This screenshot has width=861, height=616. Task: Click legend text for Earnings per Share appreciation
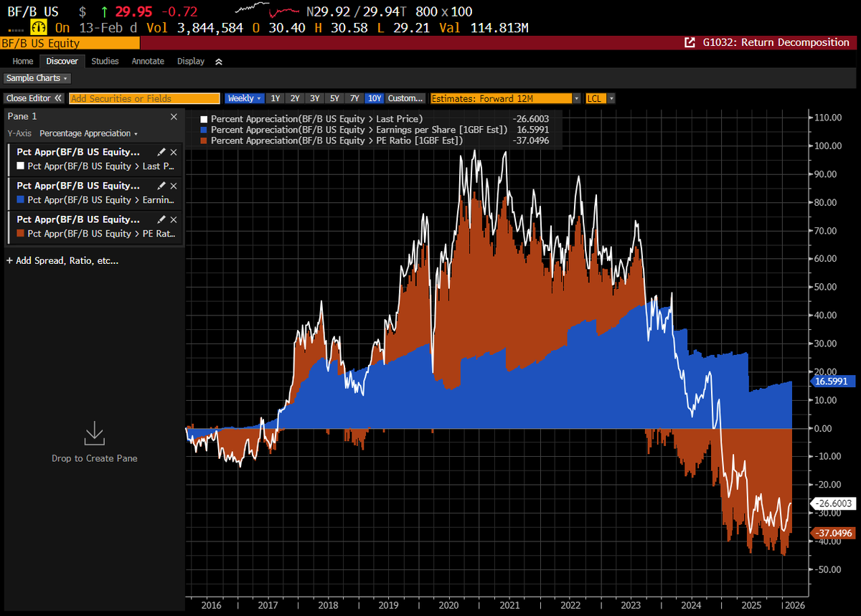[359, 130]
